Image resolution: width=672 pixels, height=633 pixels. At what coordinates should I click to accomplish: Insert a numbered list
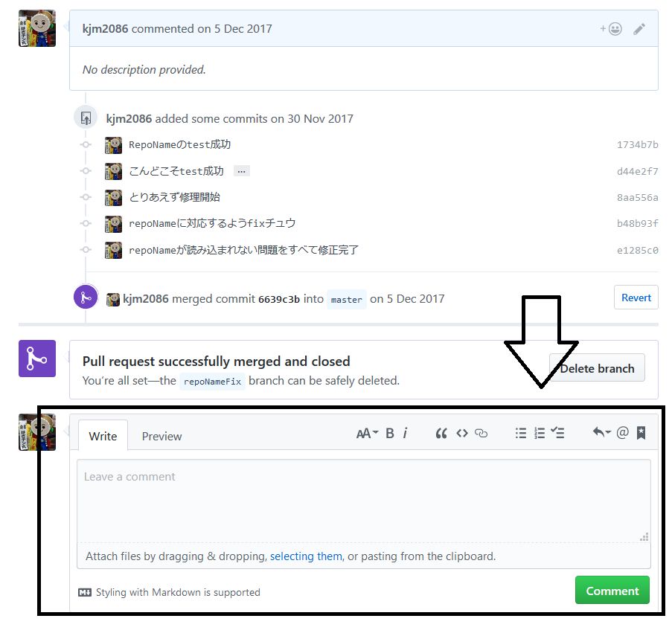pyautogui.click(x=540, y=434)
